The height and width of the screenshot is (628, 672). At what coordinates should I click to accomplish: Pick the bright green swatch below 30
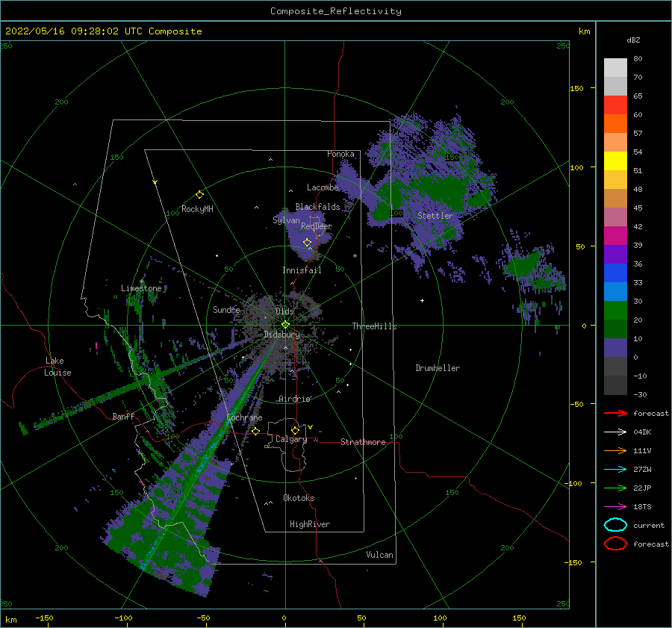coord(615,311)
